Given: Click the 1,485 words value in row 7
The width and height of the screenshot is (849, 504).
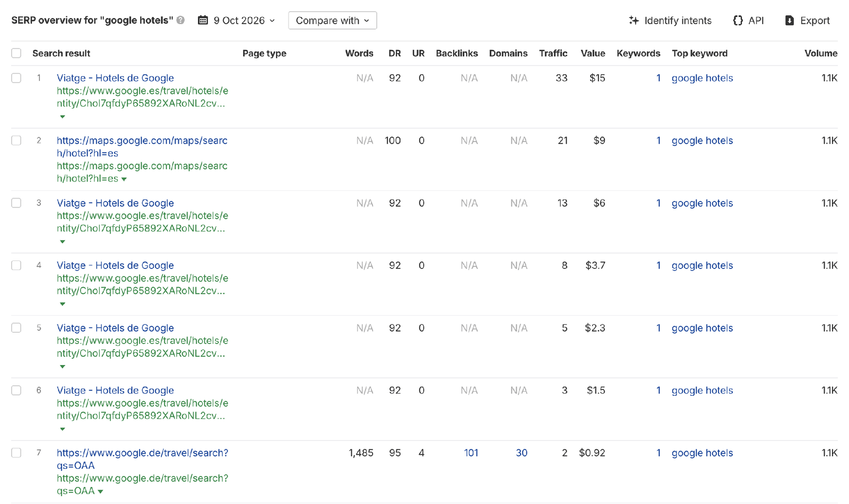Looking at the screenshot, I should coord(361,453).
